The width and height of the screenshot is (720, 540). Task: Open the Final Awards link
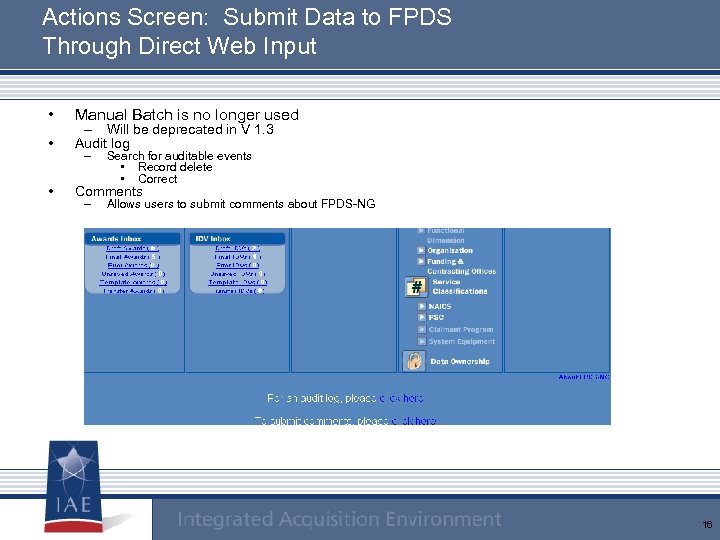(x=132, y=257)
